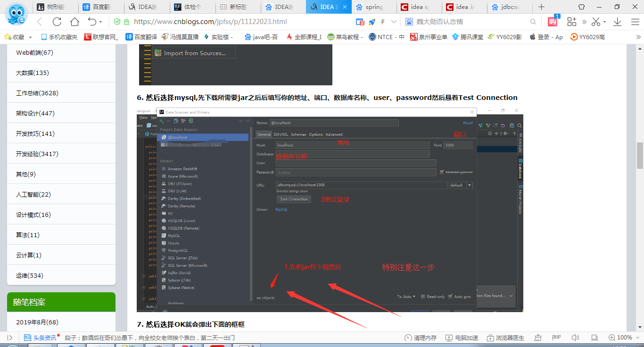Image resolution: width=644 pixels, height=347 pixels.
Task: Open the restore-tabs dropdown arrow beside undo
Action: pyautogui.click(x=101, y=22)
